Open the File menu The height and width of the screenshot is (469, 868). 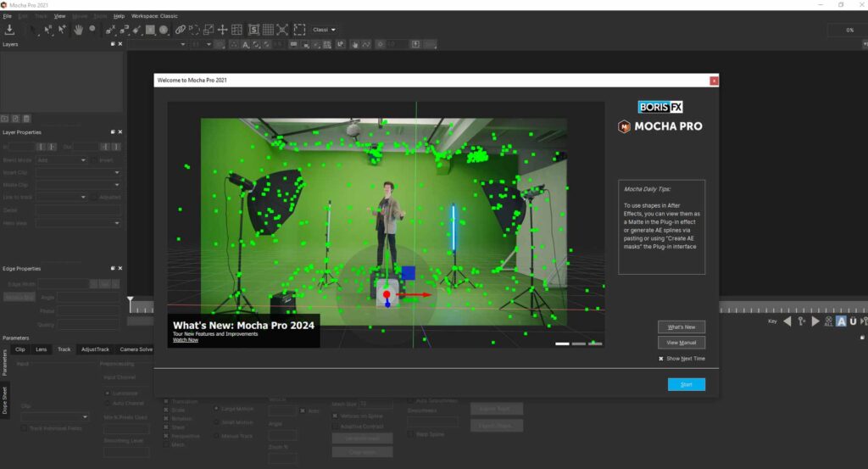click(x=7, y=16)
